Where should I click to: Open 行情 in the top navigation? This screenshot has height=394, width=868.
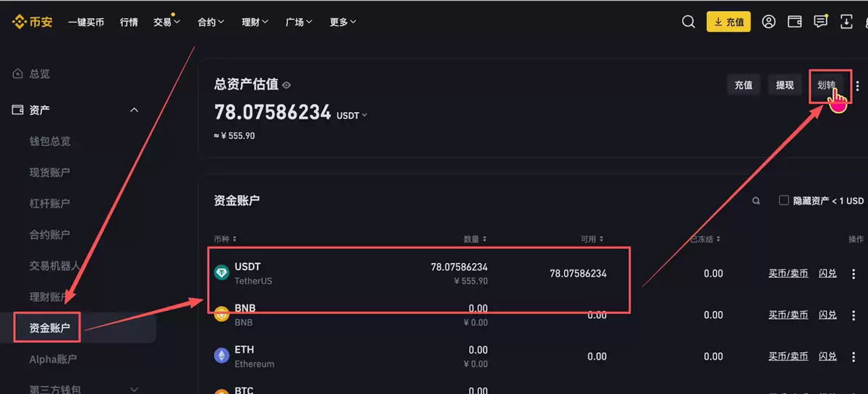[x=129, y=22]
